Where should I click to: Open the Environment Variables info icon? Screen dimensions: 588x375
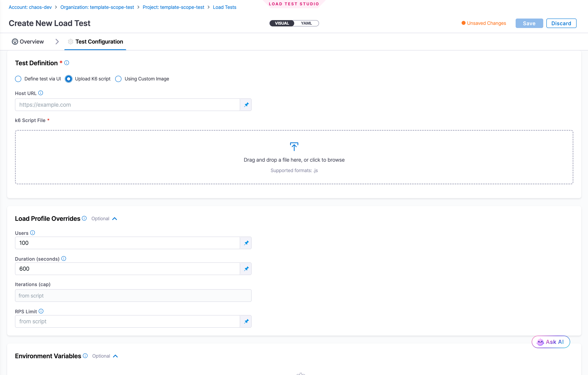85,356
